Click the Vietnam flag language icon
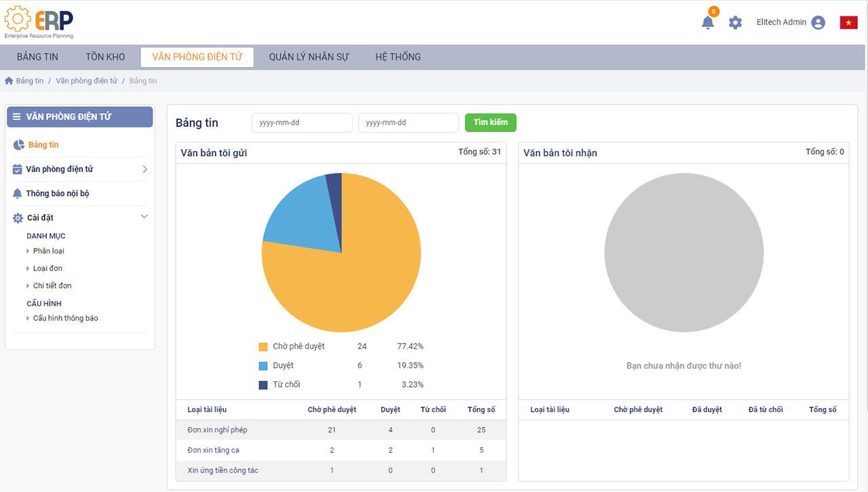The height and width of the screenshot is (492, 868). [848, 22]
